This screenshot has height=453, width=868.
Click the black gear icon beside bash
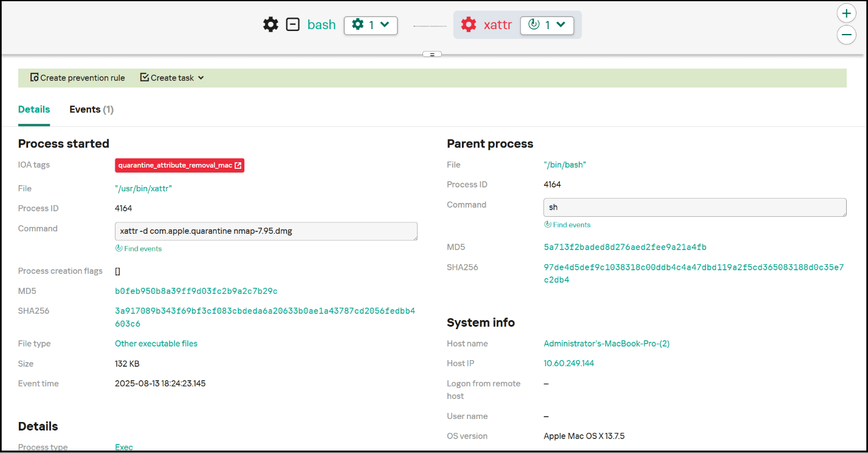pos(270,24)
